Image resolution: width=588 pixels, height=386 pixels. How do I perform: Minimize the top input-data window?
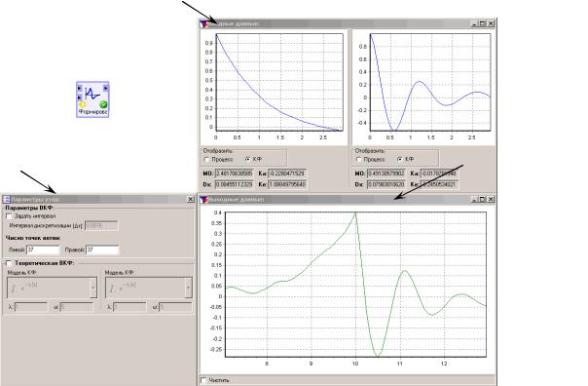tap(474, 23)
